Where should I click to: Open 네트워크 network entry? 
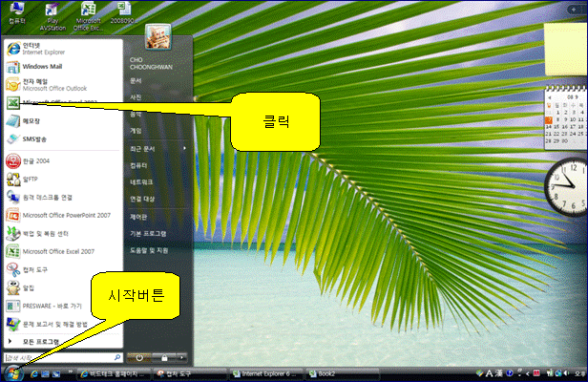(141, 182)
